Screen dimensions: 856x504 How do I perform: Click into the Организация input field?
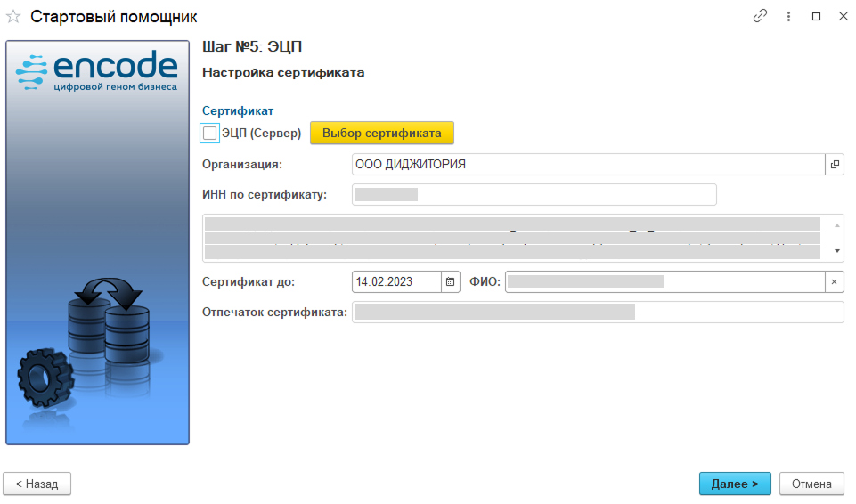coord(588,165)
